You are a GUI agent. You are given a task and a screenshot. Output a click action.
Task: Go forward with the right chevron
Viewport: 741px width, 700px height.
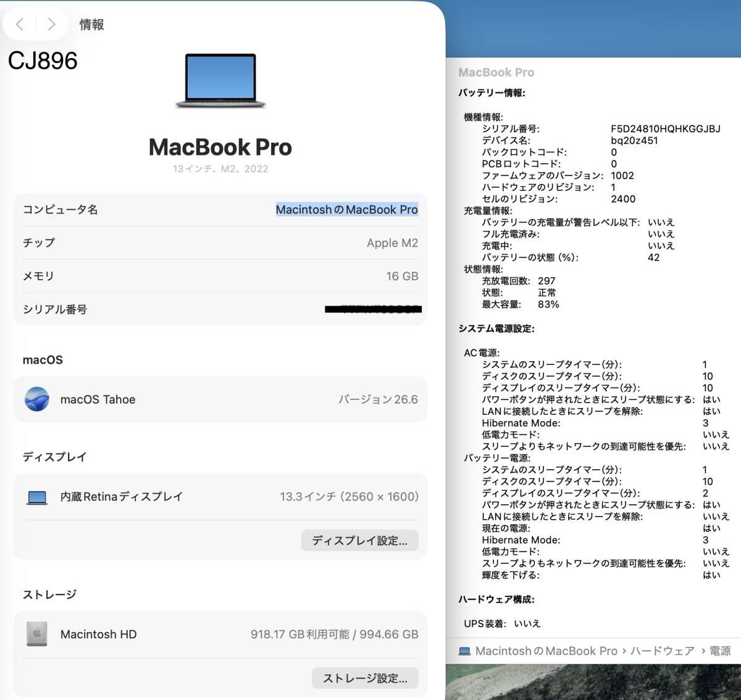point(52,24)
